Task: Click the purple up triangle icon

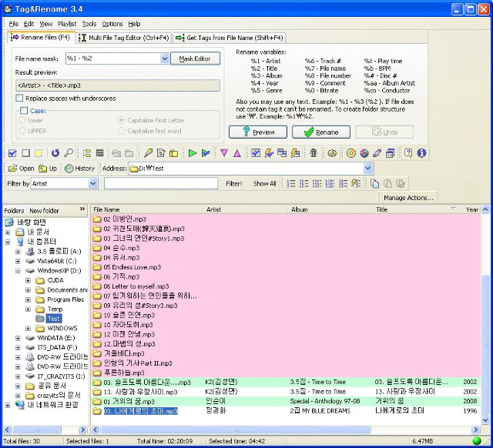Action: coord(237,153)
